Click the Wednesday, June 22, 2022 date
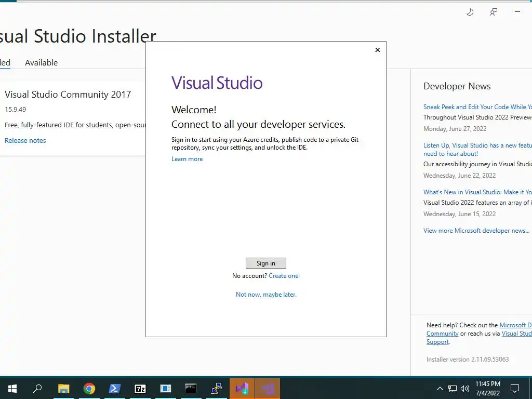 point(459,176)
